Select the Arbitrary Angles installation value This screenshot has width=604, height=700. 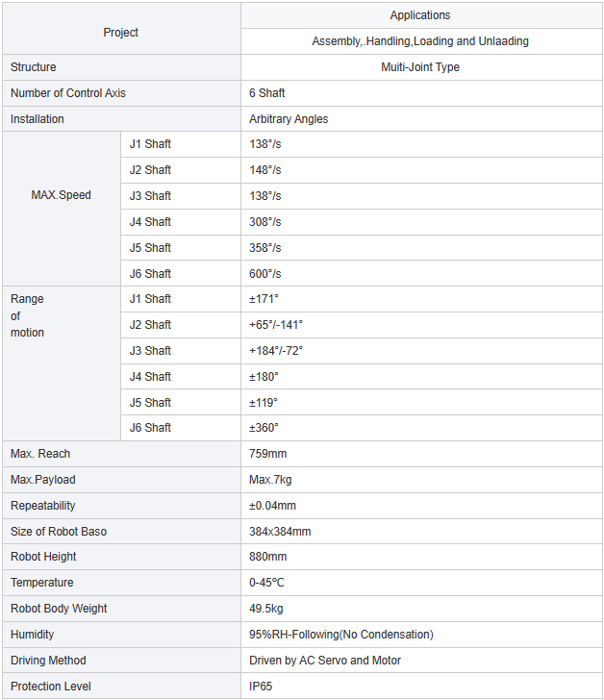tap(289, 119)
